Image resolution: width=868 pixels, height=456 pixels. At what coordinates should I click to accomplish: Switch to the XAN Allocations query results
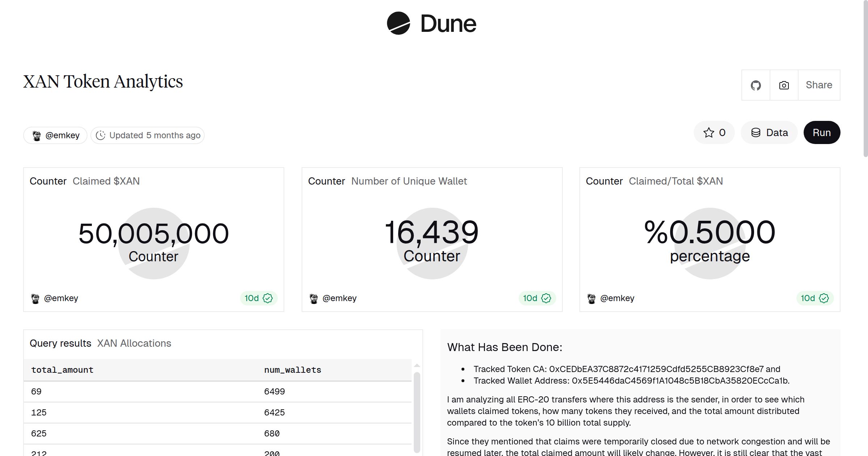point(133,343)
